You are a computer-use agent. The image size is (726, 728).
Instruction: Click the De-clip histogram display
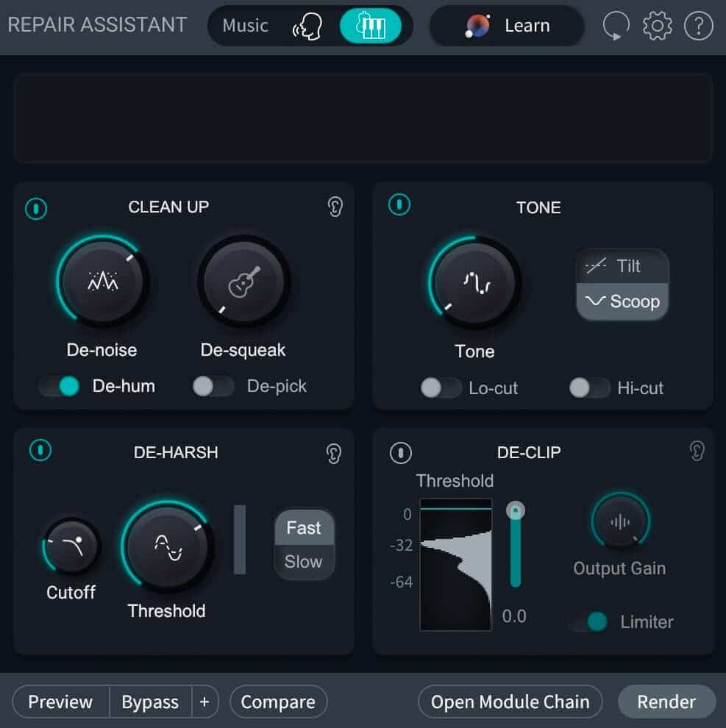pos(455,565)
